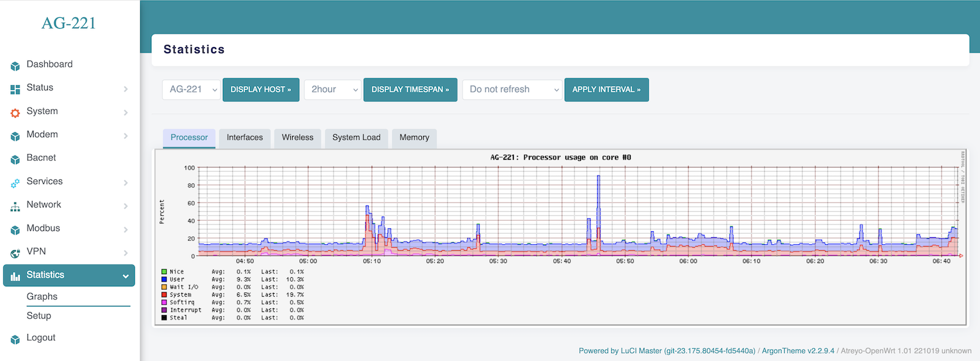This screenshot has height=361, width=980.
Task: Click the blue User legend color swatch
Action: click(164, 280)
